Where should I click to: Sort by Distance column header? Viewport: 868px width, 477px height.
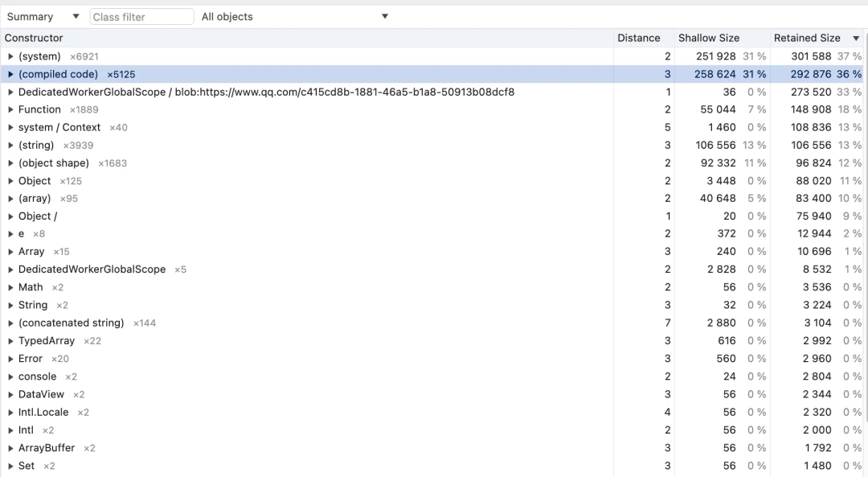click(638, 38)
